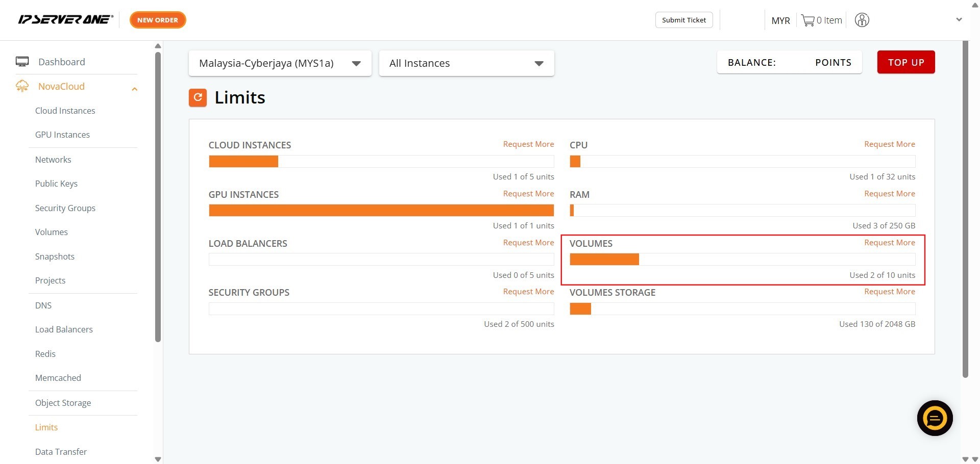
Task: Click the NovaCloud cloud icon
Action: point(22,86)
